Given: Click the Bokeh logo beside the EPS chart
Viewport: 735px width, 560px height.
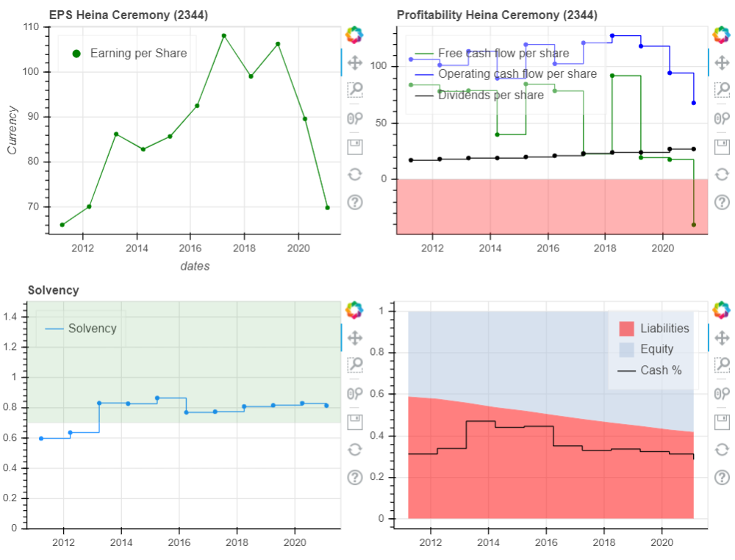Looking at the screenshot, I should click(354, 35).
